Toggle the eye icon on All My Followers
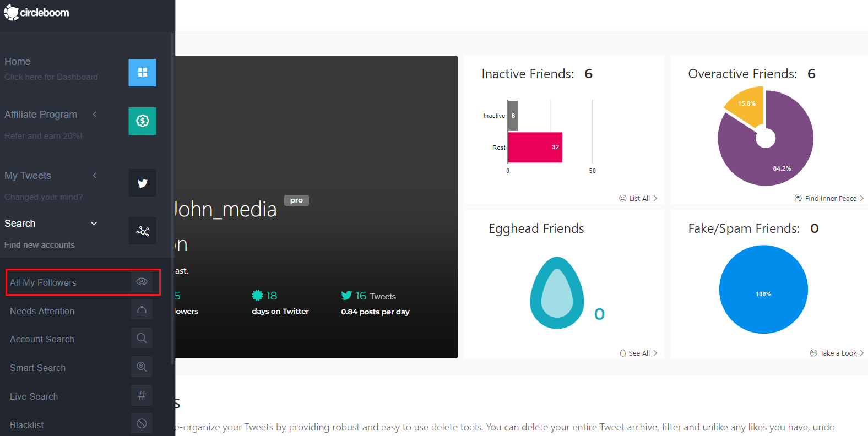 coord(142,281)
